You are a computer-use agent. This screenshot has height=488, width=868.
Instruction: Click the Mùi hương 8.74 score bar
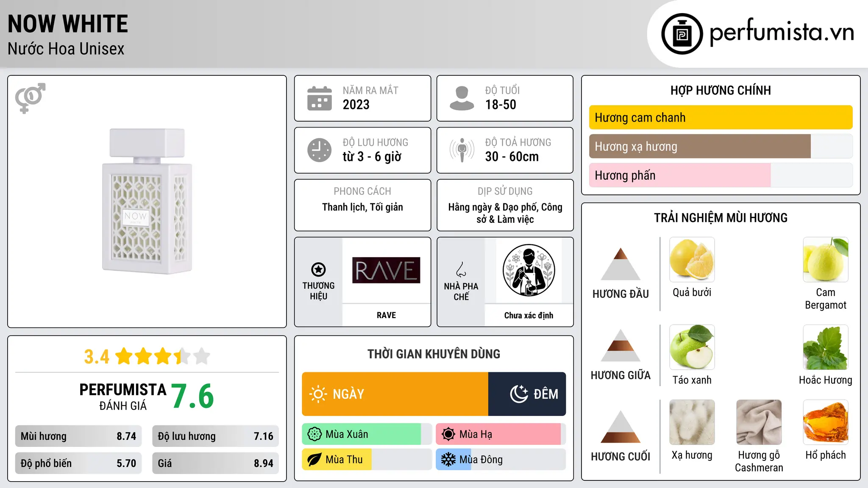click(78, 436)
